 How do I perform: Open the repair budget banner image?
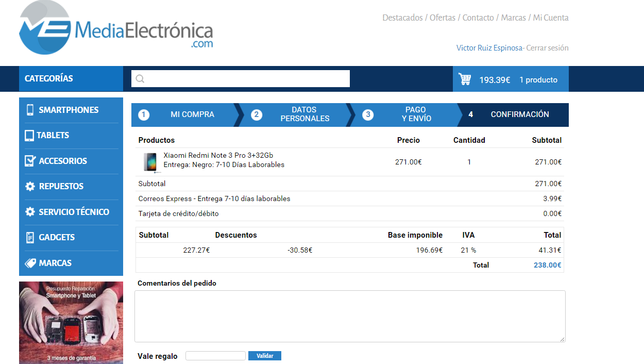coord(71,323)
